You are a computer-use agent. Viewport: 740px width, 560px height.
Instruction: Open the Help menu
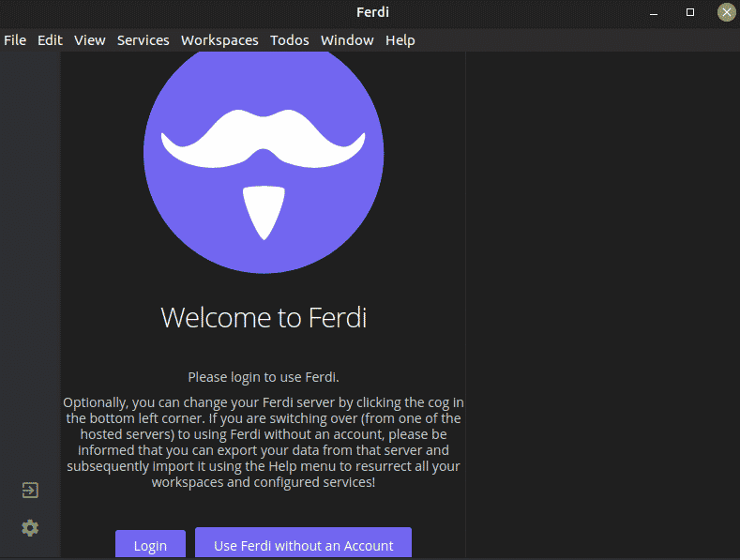coord(400,40)
